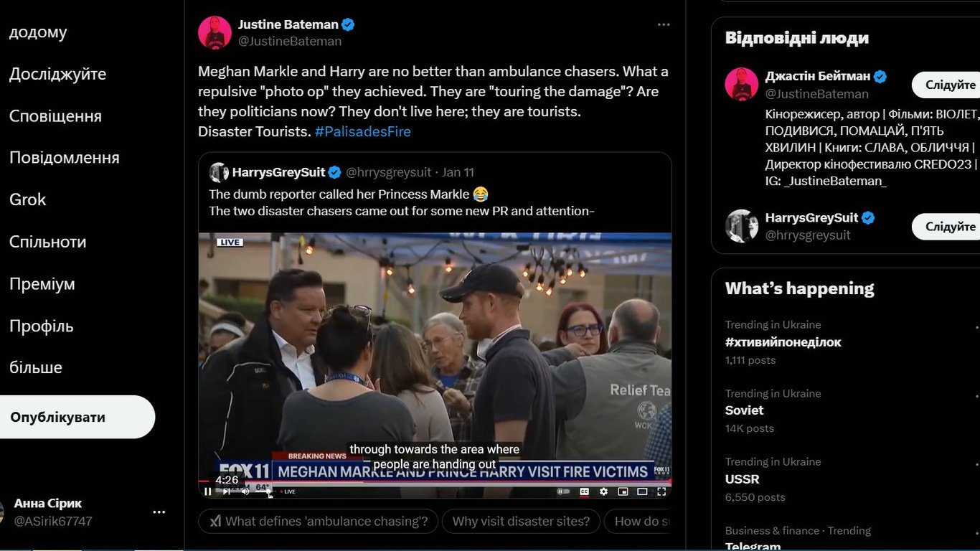980x551 pixels.
Task: Expand the 'більше' navigation menu
Action: (x=36, y=367)
